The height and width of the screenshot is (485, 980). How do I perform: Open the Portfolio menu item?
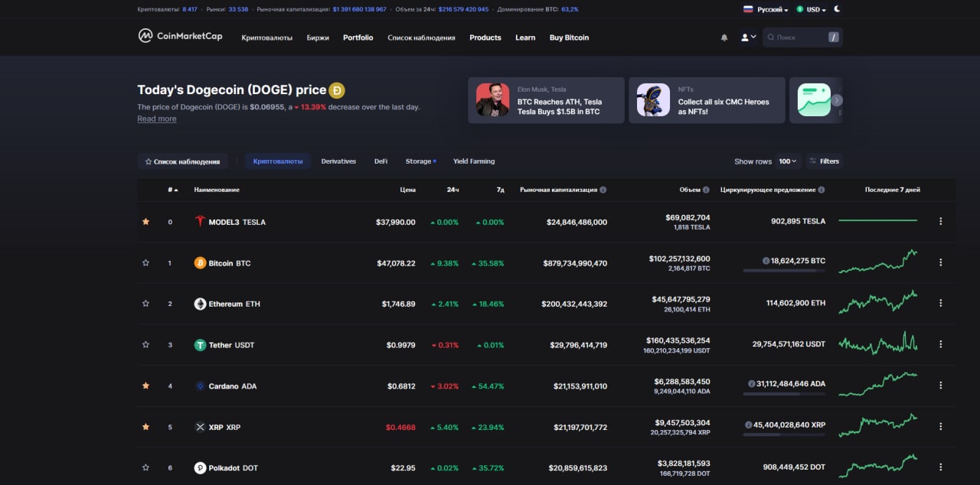coord(358,37)
